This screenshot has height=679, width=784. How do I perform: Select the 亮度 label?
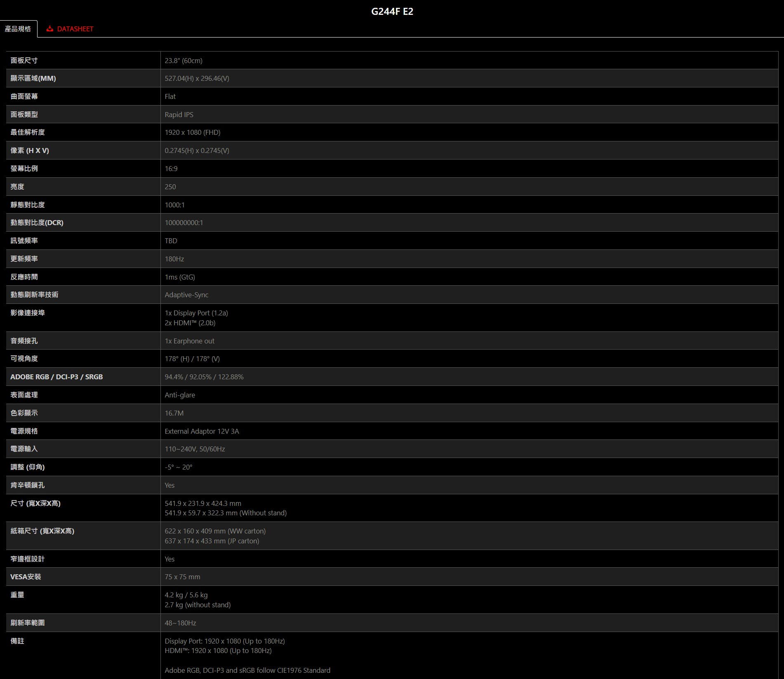[x=17, y=187]
